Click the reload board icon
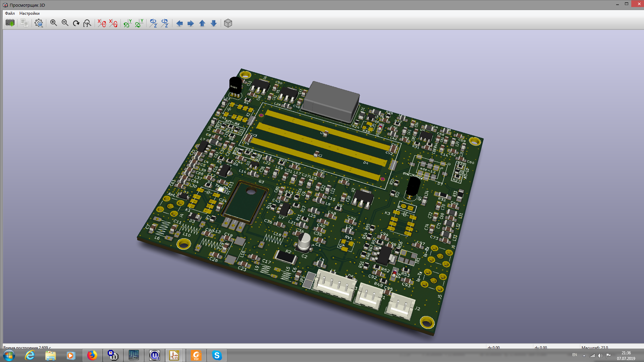Viewport: 644px width, 362px height. [x=10, y=23]
